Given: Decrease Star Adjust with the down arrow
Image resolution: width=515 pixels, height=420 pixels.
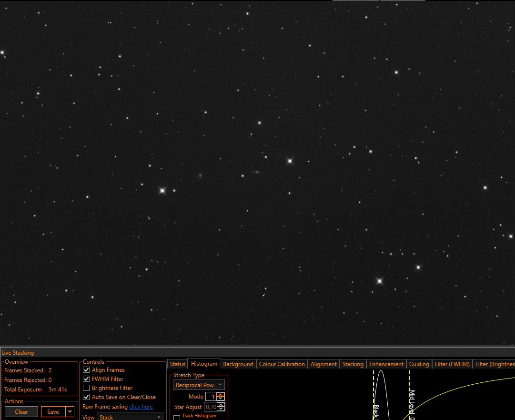Looking at the screenshot, I should click(221, 409).
